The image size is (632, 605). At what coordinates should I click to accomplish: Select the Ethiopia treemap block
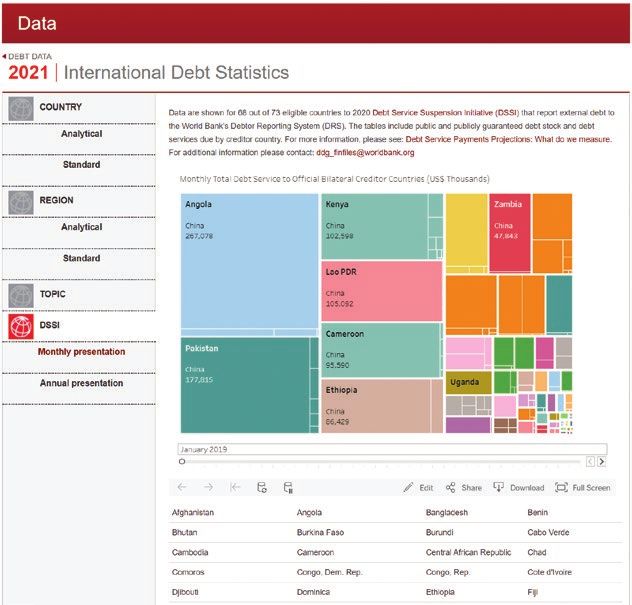point(376,406)
